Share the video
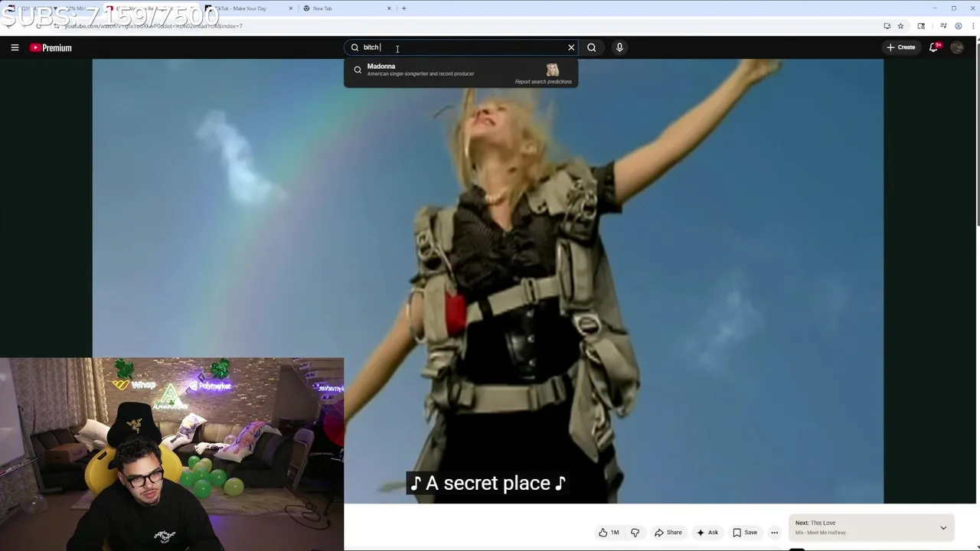 pyautogui.click(x=668, y=533)
